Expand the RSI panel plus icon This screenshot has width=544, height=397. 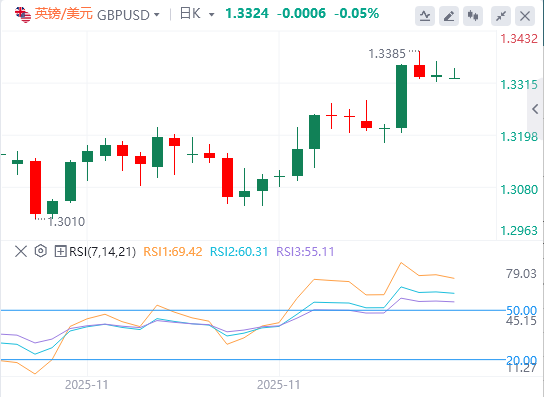click(60, 251)
